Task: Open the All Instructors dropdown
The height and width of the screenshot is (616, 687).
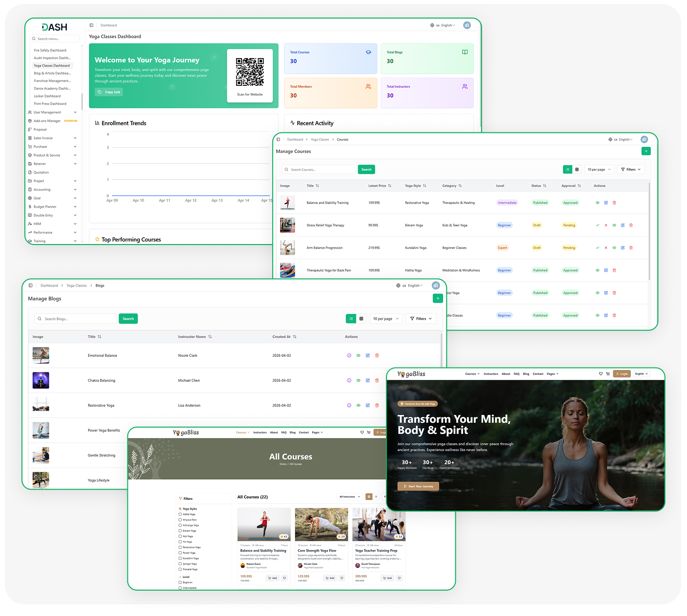Action: (350, 497)
